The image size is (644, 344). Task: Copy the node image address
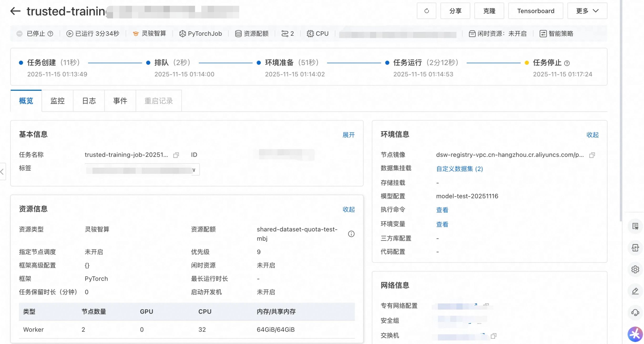(x=592, y=155)
